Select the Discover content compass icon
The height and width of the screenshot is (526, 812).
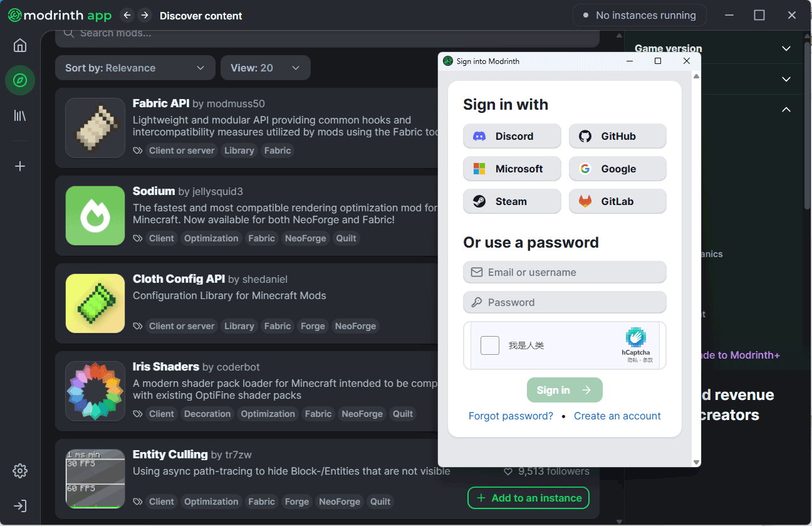[x=20, y=80]
